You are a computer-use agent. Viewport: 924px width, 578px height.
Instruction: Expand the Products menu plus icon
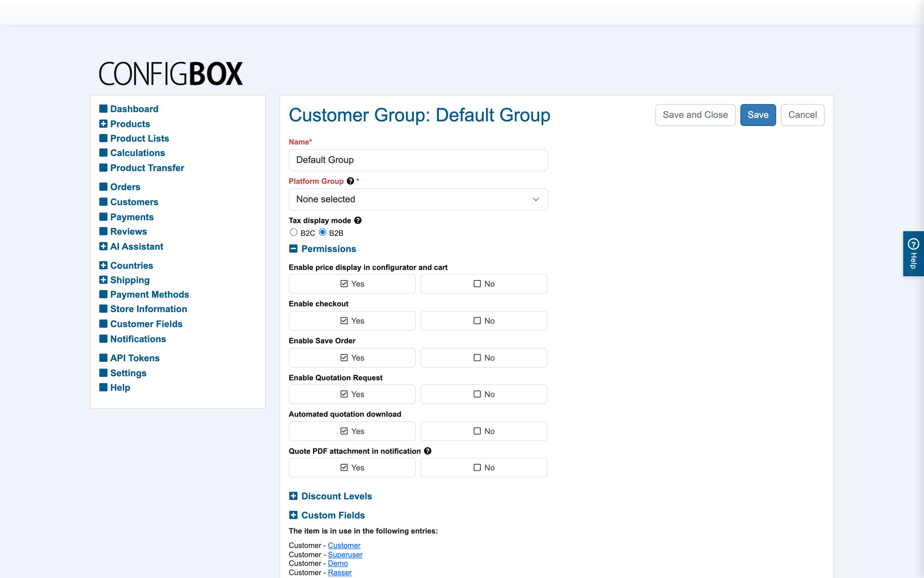[x=103, y=123]
